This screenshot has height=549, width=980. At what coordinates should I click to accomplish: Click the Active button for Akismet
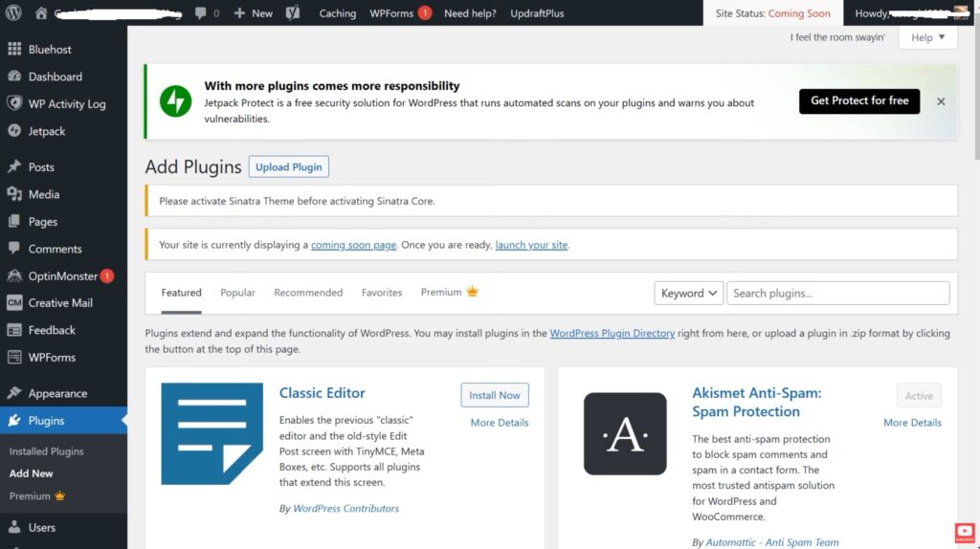[919, 395]
